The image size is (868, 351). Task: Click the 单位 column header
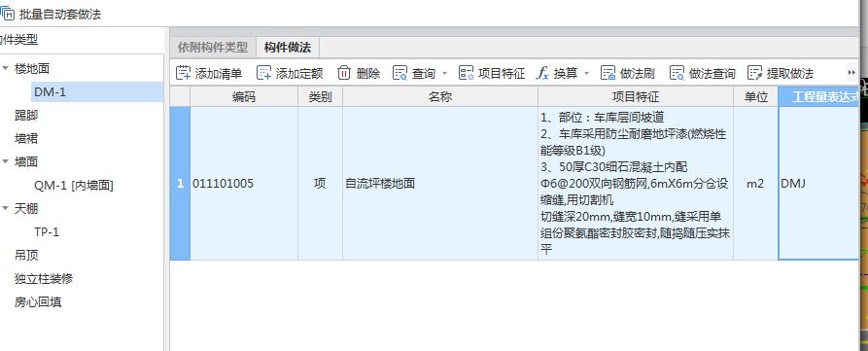pyautogui.click(x=755, y=97)
